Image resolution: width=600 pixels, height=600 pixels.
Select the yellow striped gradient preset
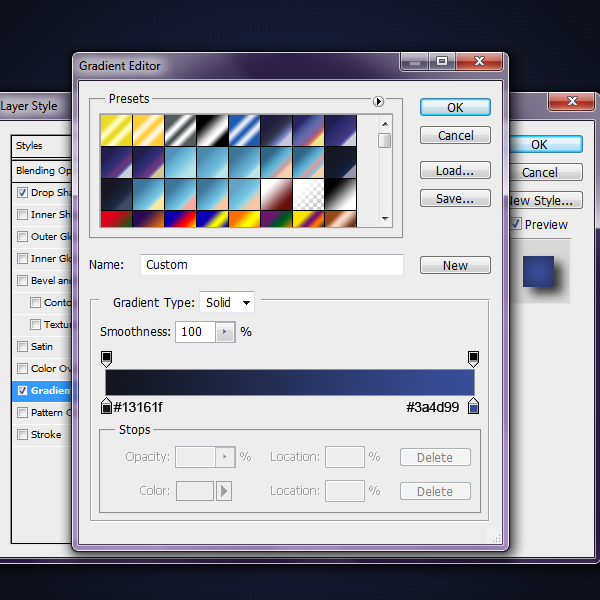(x=116, y=130)
